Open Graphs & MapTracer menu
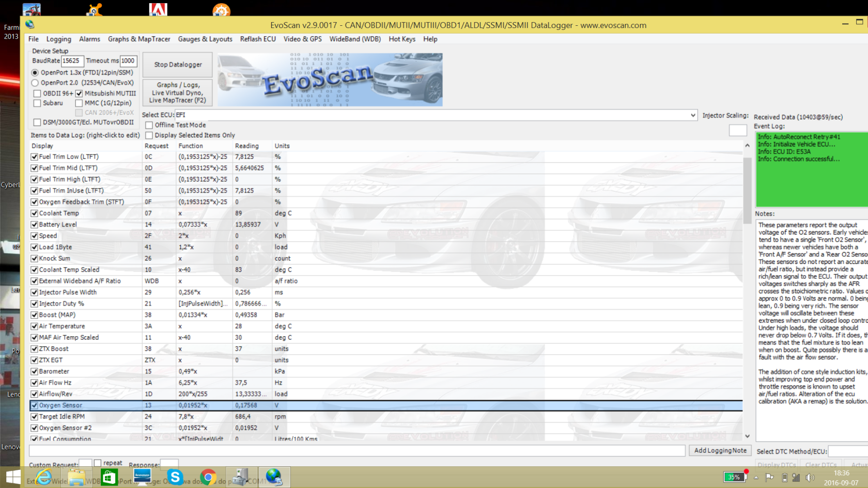The image size is (868, 488). [x=139, y=39]
